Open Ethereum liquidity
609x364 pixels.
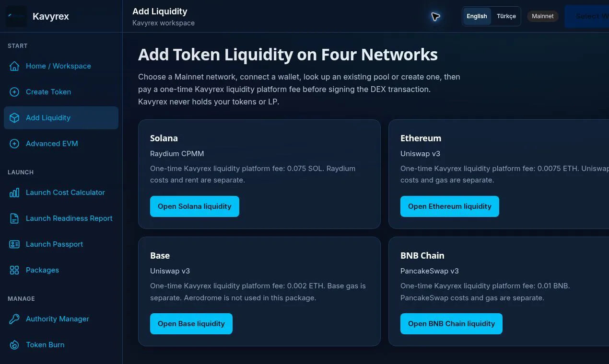point(450,206)
